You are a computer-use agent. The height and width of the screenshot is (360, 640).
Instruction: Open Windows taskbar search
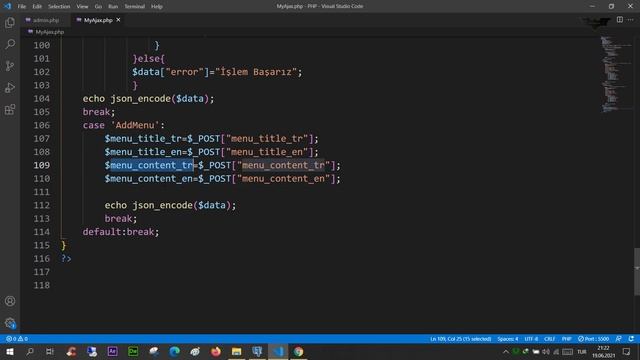tap(30, 351)
